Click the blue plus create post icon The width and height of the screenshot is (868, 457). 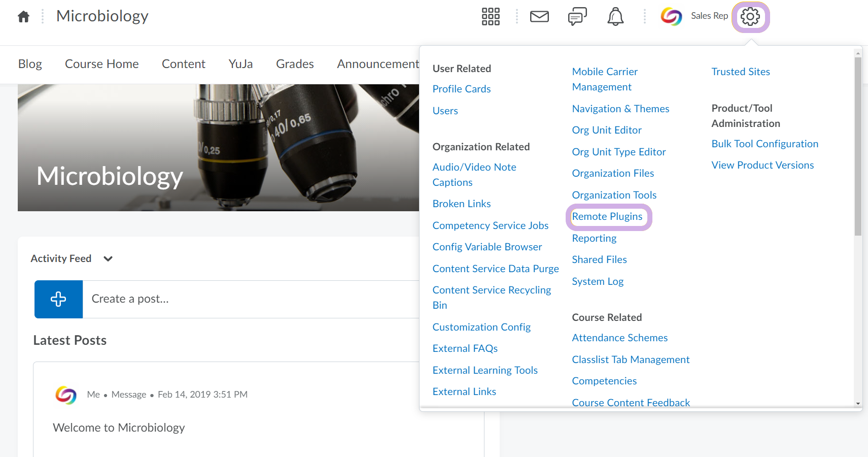58,299
